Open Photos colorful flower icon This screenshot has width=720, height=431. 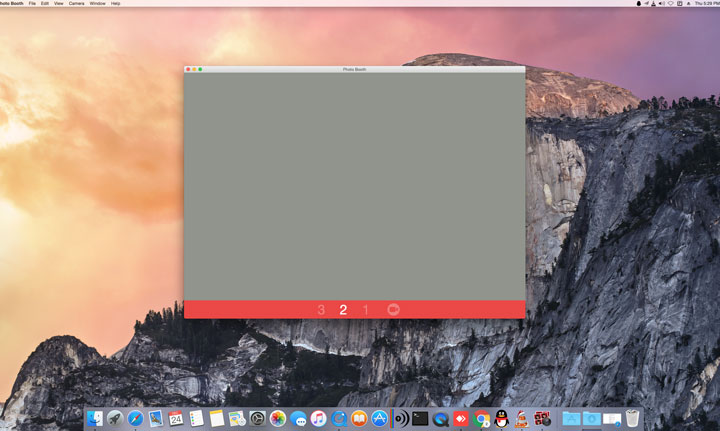[x=278, y=419]
